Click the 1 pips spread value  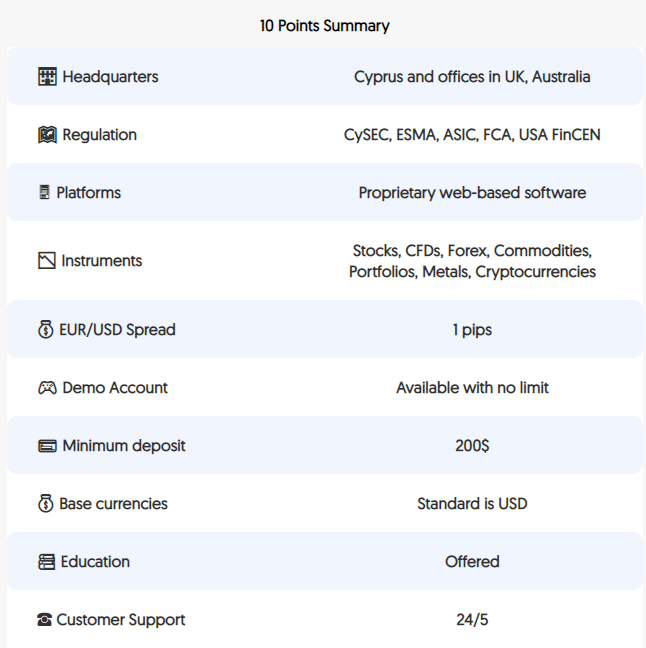point(472,330)
